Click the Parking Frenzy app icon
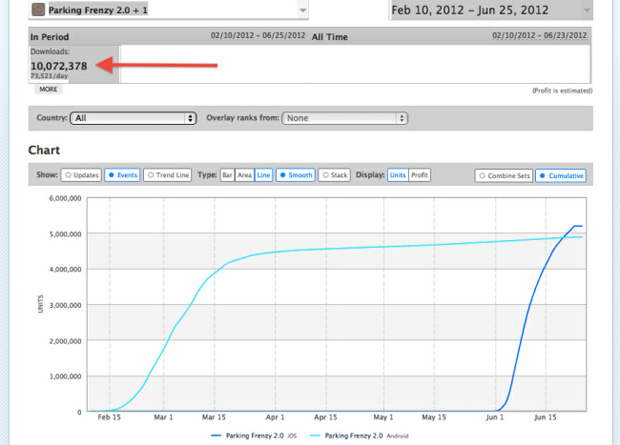620x445 pixels. [38, 9]
